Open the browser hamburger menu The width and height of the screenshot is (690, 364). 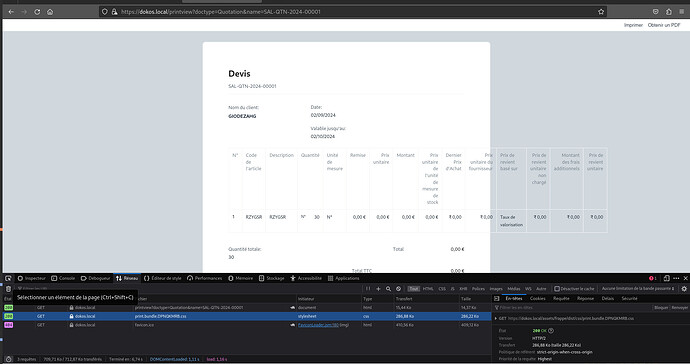682,12
